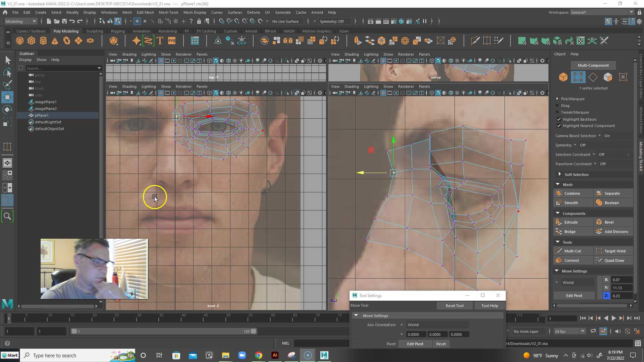Create a polygon sphere from the shelf
Screen dimensions: 644x362
19,41
